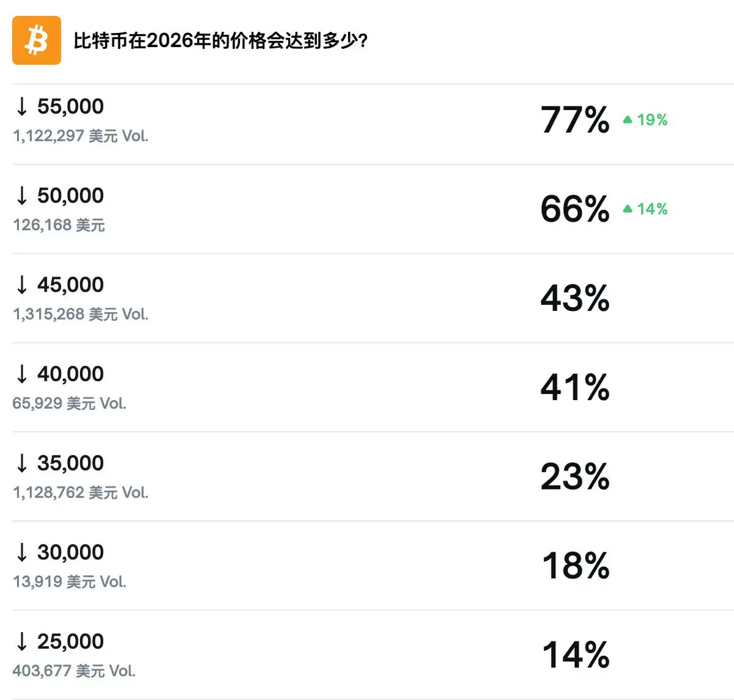Click the 77% probability value
The height and width of the screenshot is (700, 734).
click(x=575, y=119)
